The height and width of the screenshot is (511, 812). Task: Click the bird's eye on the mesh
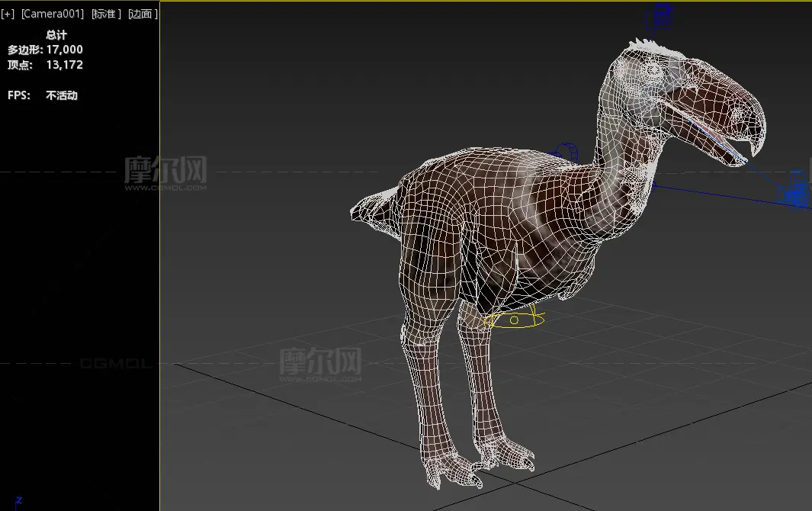(x=653, y=71)
